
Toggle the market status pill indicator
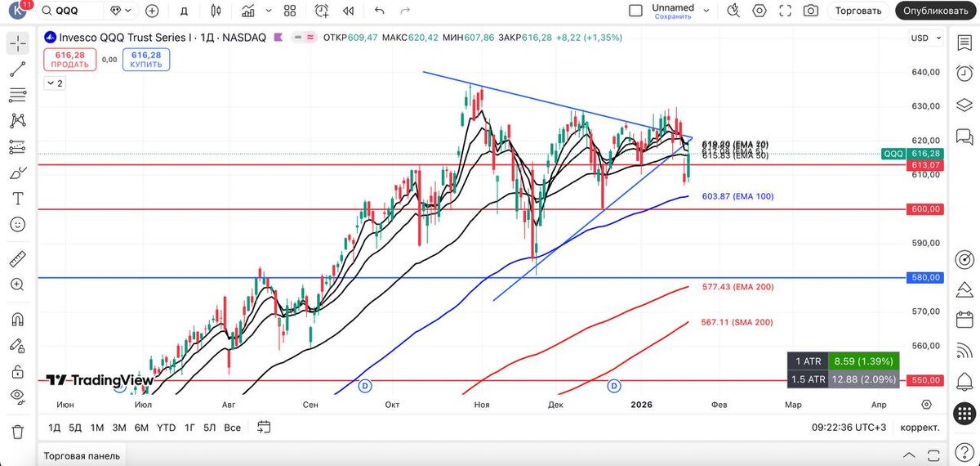pos(305,38)
